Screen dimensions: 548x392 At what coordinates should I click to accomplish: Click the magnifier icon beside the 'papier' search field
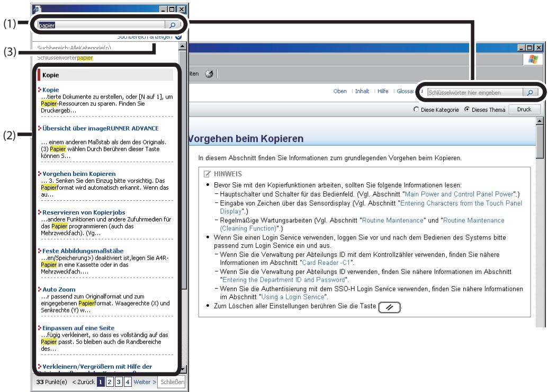pyautogui.click(x=173, y=24)
